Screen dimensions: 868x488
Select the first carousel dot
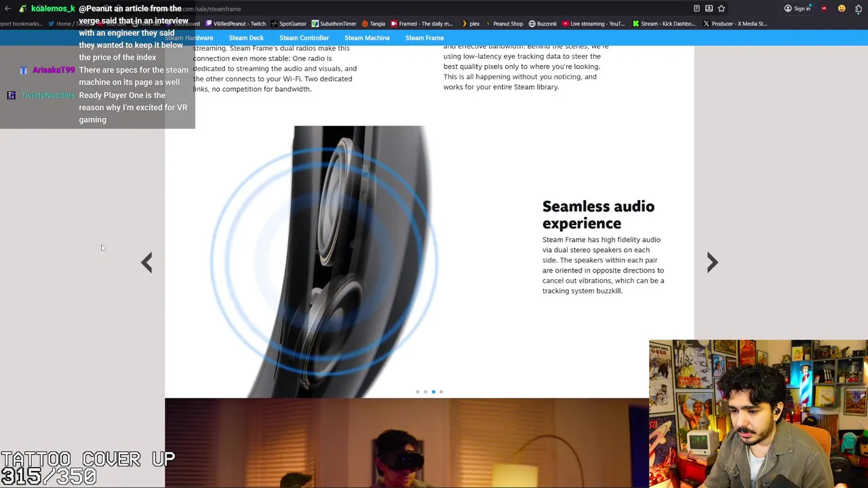[418, 392]
